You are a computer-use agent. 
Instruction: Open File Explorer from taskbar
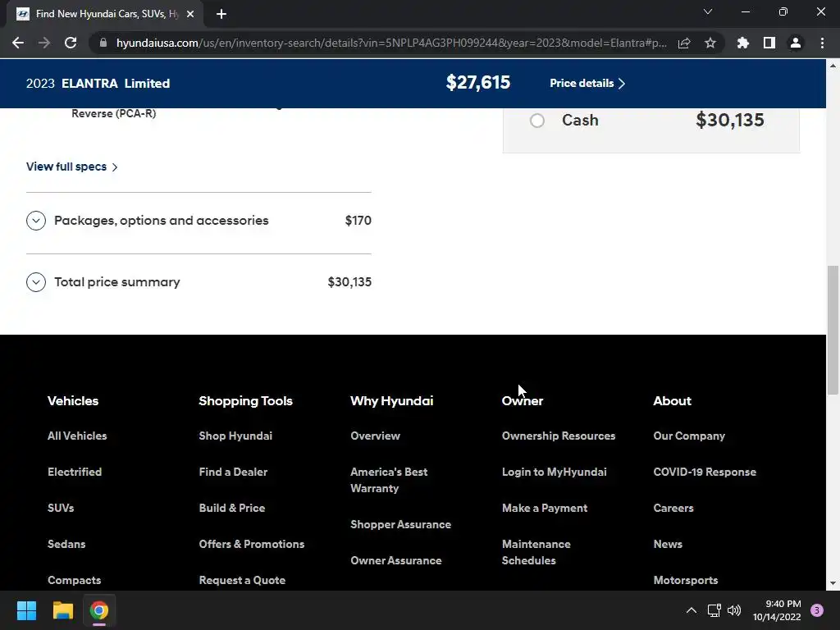(62, 610)
